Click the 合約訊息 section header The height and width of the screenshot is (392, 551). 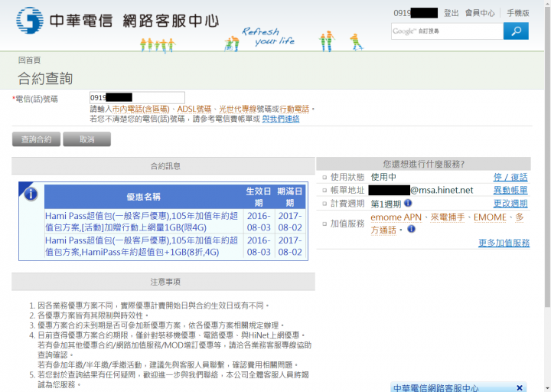pos(164,166)
